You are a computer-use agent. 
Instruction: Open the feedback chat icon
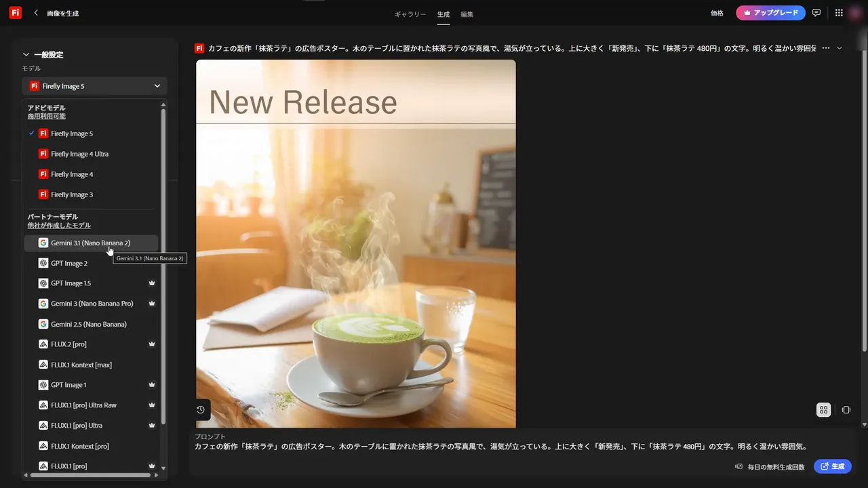coord(816,13)
